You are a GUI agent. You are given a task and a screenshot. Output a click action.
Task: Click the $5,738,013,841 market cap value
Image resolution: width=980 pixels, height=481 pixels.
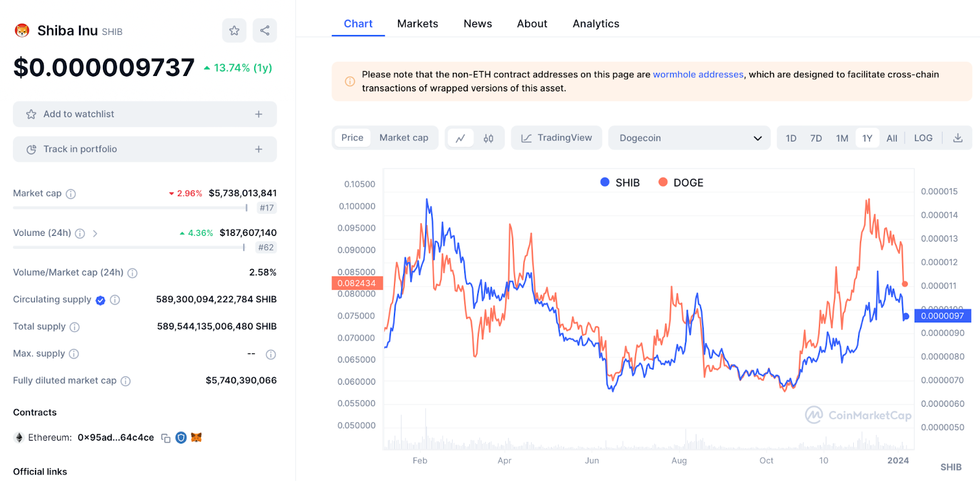pos(243,194)
